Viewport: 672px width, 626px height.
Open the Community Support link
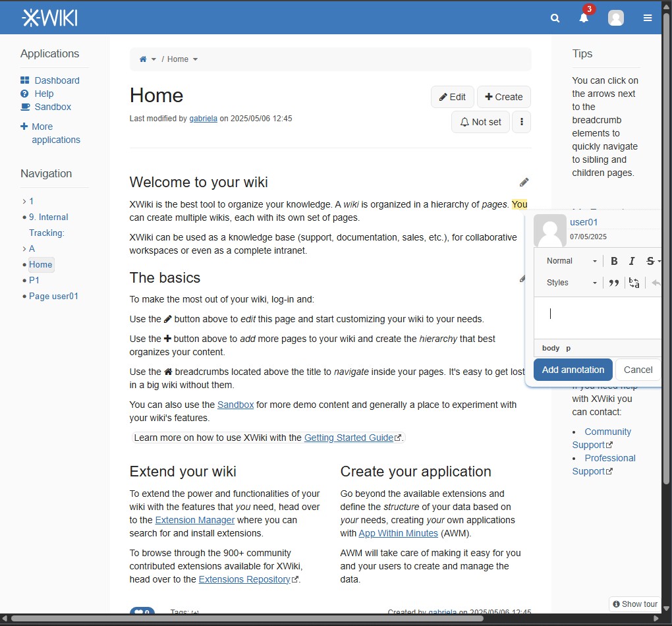pos(602,438)
